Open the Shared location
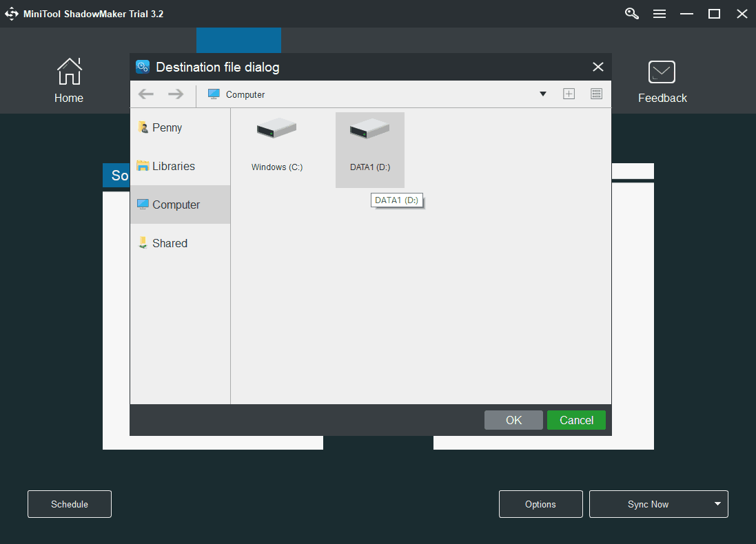Screen dimensions: 756x544 (x=181, y=243)
